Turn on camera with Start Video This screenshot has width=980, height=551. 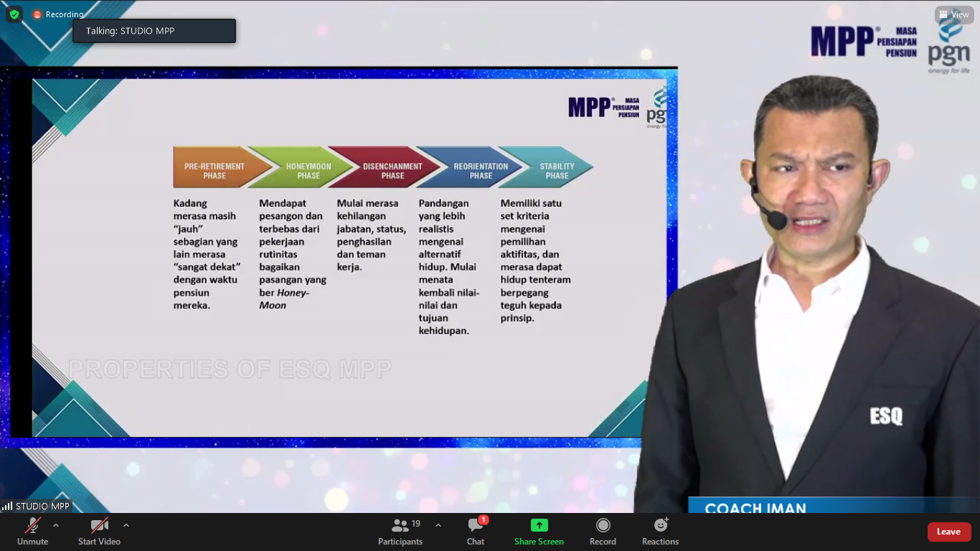pos(99,531)
